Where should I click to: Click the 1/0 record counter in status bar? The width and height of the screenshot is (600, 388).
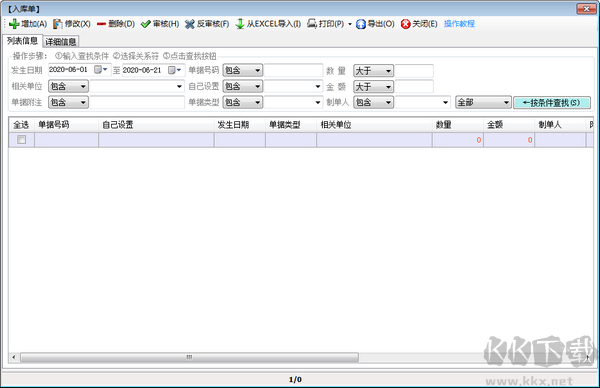click(x=295, y=380)
